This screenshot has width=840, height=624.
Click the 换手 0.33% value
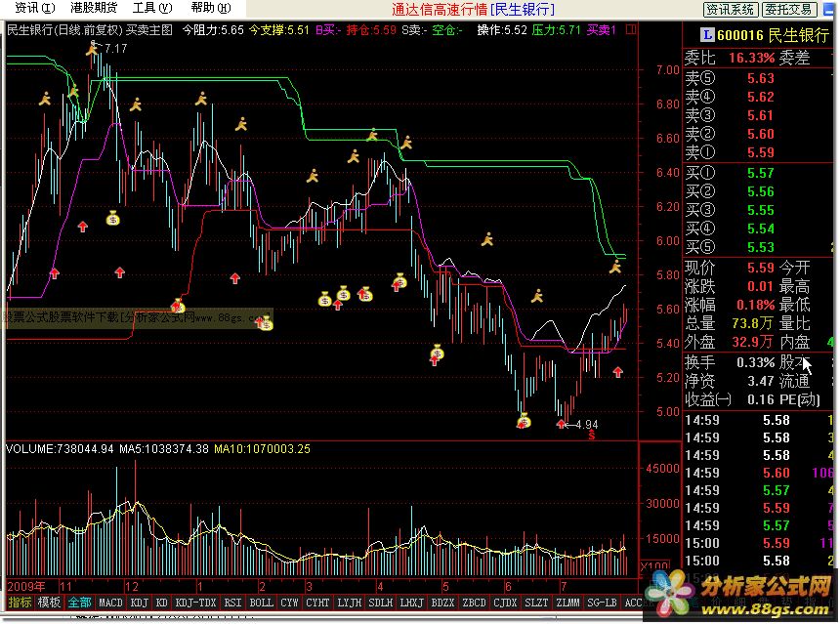pos(756,362)
